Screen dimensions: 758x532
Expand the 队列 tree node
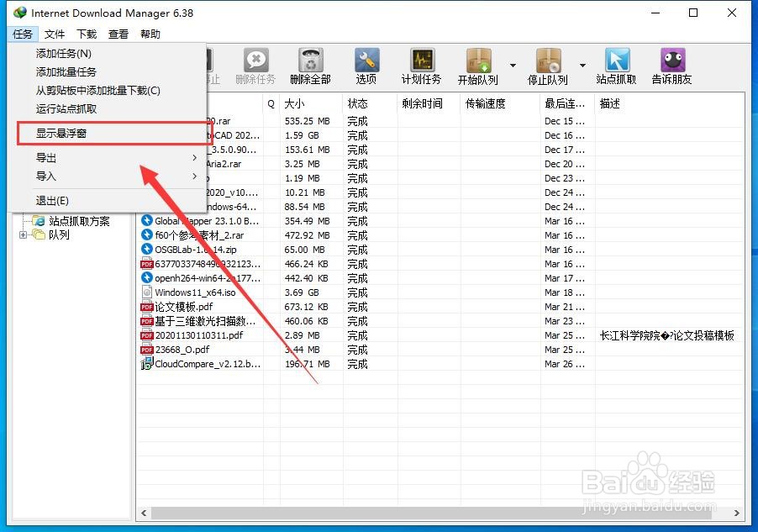coord(22,235)
